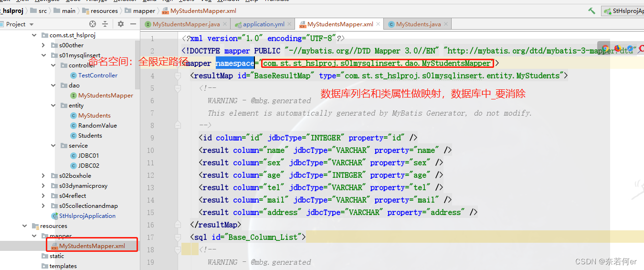Select JDBC01 in service folder
This screenshot has height=270, width=644.
[x=89, y=156]
